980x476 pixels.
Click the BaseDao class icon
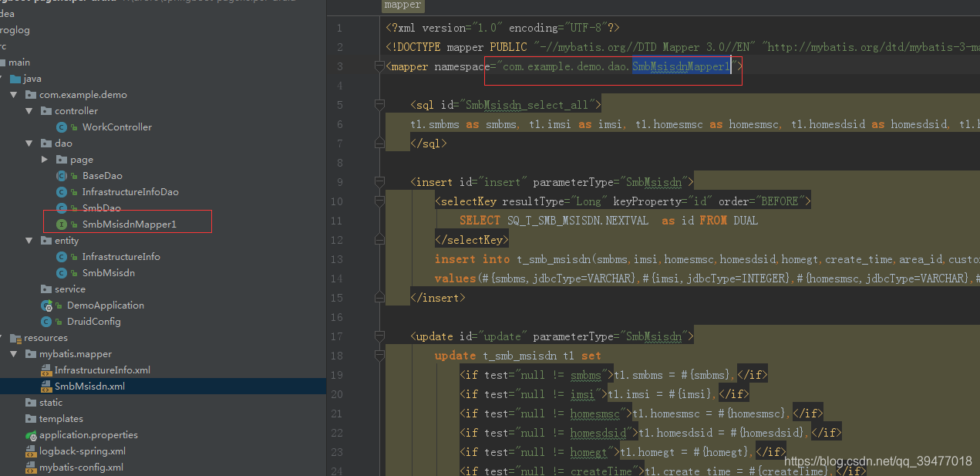coord(62,176)
